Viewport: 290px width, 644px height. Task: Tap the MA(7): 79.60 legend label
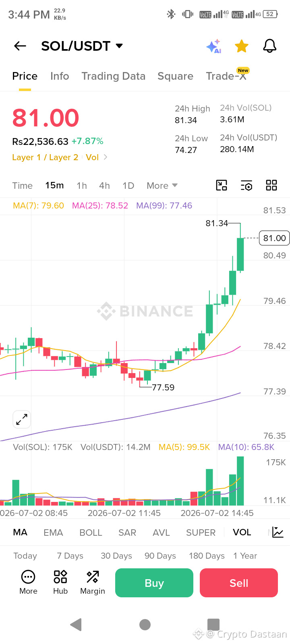(38, 206)
